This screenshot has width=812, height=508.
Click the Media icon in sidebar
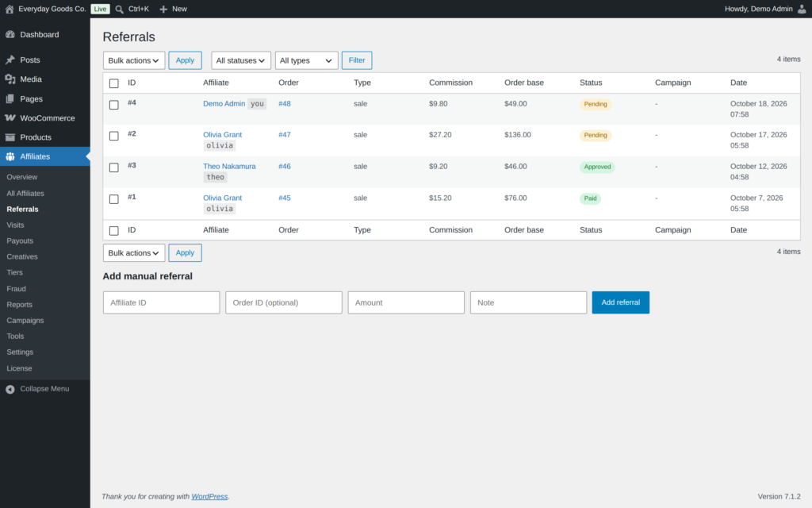click(10, 79)
